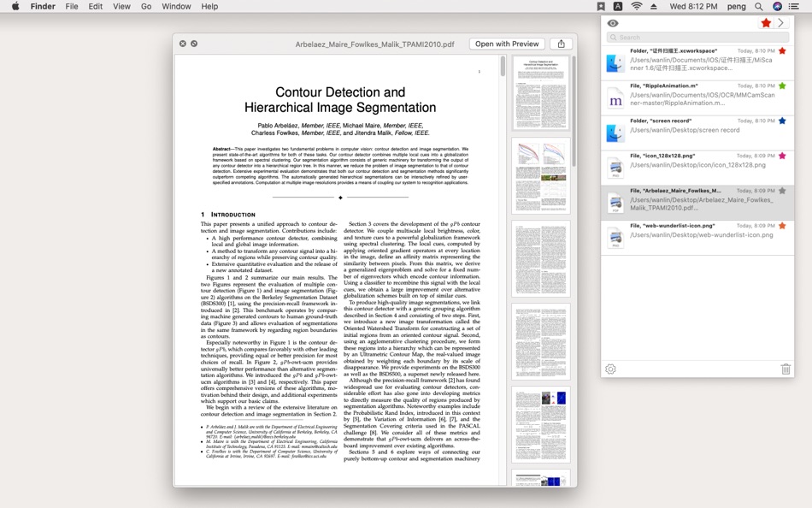The image size is (812, 508).
Task: Click the Wi-Fi menu bar icon
Action: pos(637,6)
